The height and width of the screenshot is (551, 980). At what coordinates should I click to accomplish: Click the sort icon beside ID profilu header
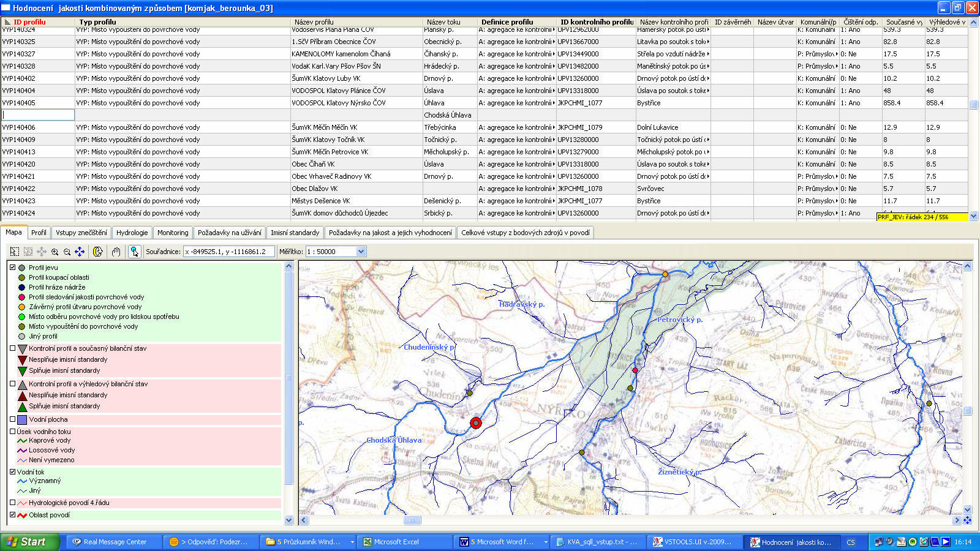tap(7, 22)
